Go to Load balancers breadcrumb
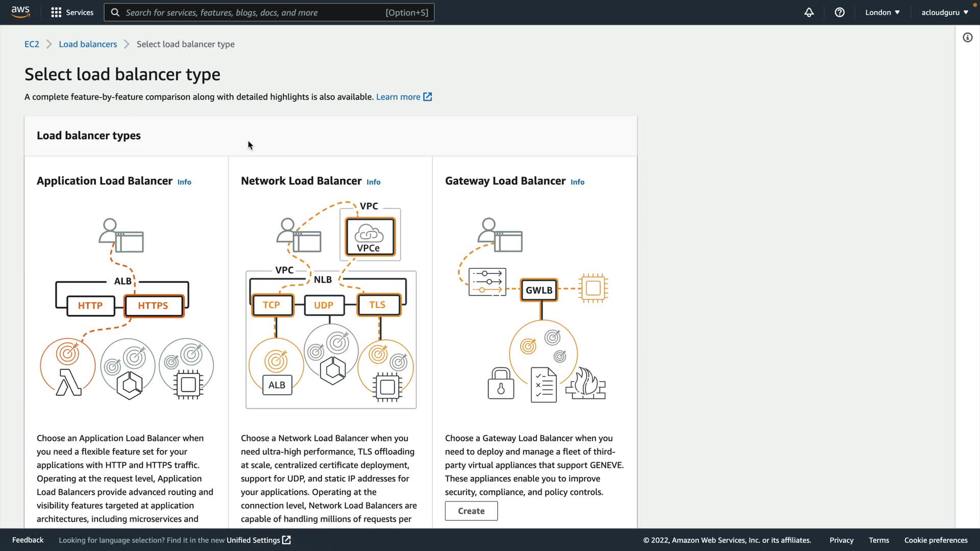The image size is (980, 551). [88, 44]
